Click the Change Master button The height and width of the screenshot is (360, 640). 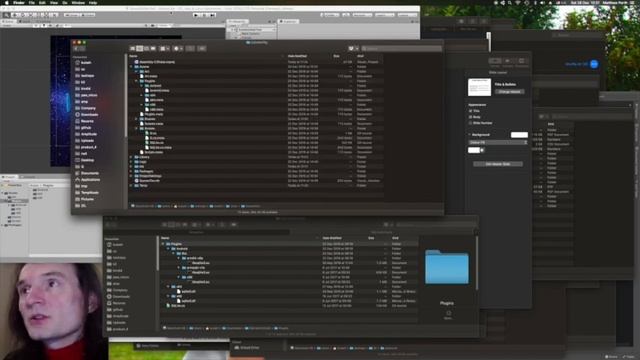pos(509,92)
